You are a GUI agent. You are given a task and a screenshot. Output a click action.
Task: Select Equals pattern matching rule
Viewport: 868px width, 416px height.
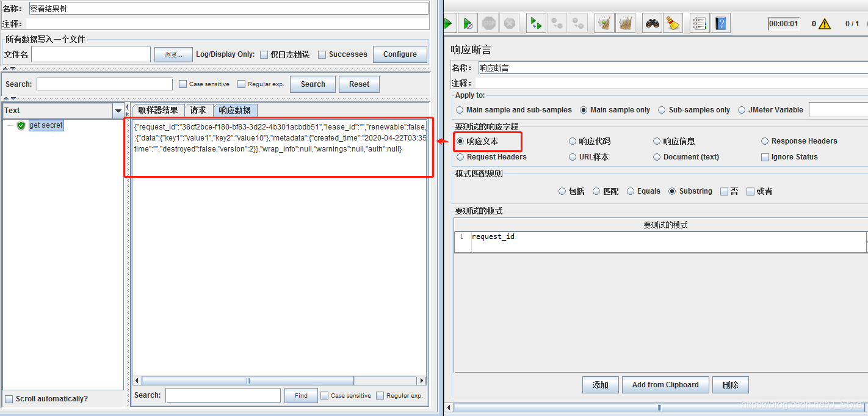(x=631, y=191)
